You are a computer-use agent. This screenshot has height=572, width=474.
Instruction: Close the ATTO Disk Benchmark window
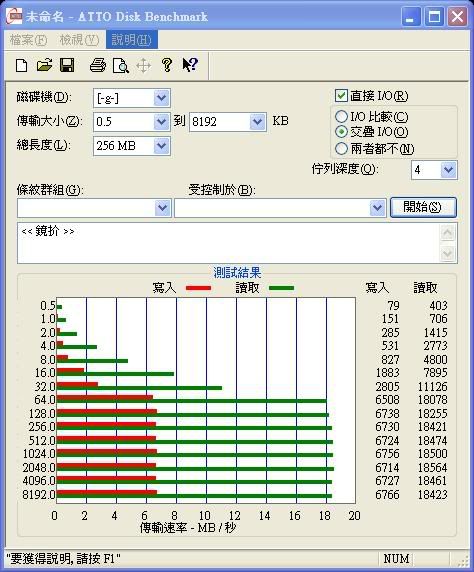pos(457,16)
